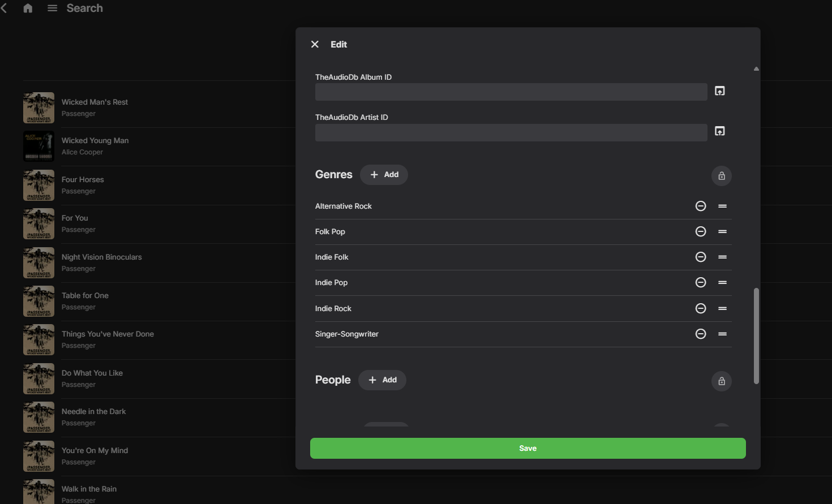
Task: Add a new genre
Action: coord(384,175)
